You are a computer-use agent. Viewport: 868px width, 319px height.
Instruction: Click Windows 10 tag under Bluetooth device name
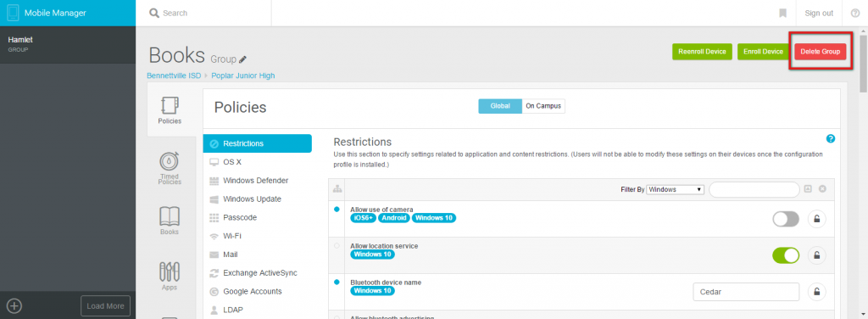[x=372, y=291]
